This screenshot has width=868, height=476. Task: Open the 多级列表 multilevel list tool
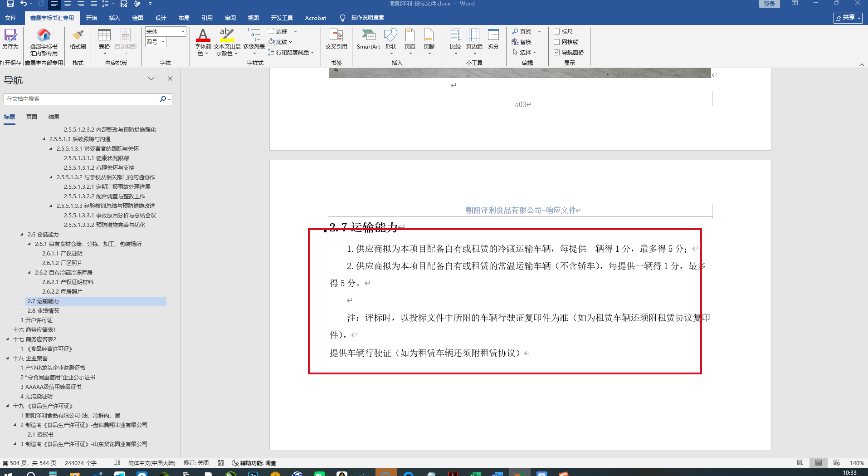(x=254, y=41)
